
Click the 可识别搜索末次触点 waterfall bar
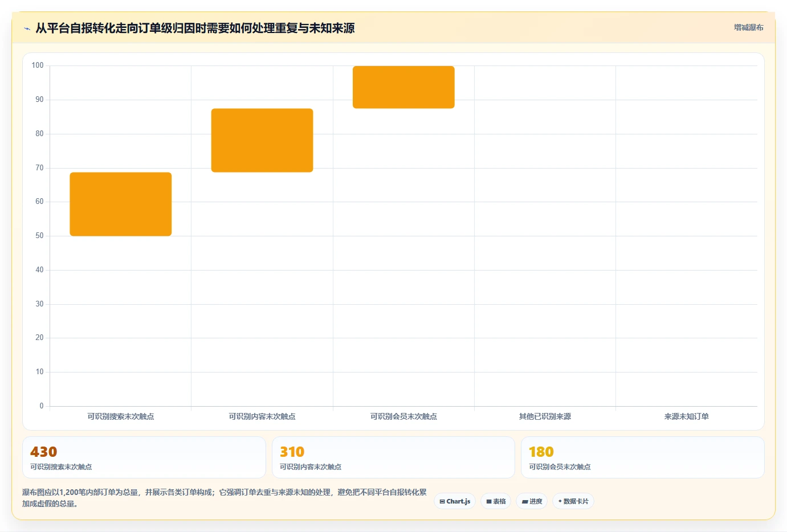121,204
